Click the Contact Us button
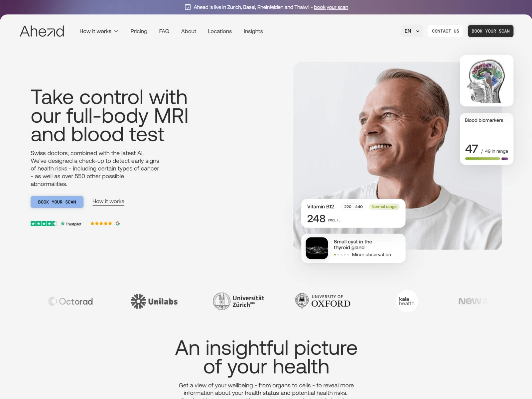 [445, 31]
